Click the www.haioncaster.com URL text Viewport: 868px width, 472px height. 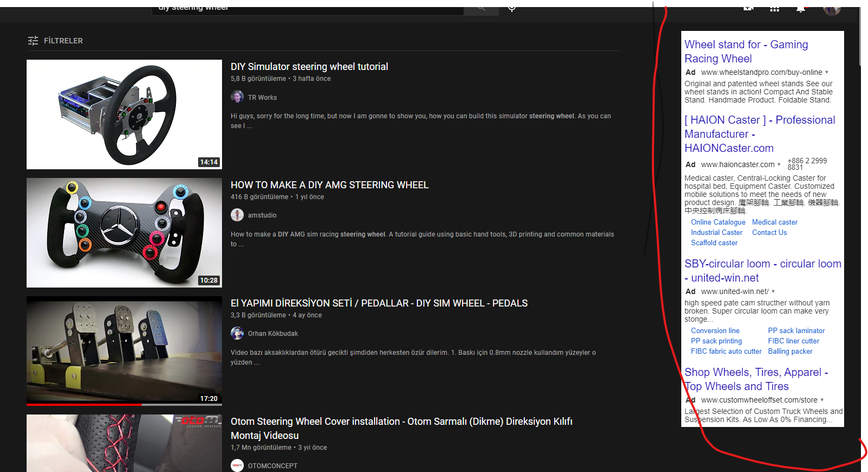point(738,164)
